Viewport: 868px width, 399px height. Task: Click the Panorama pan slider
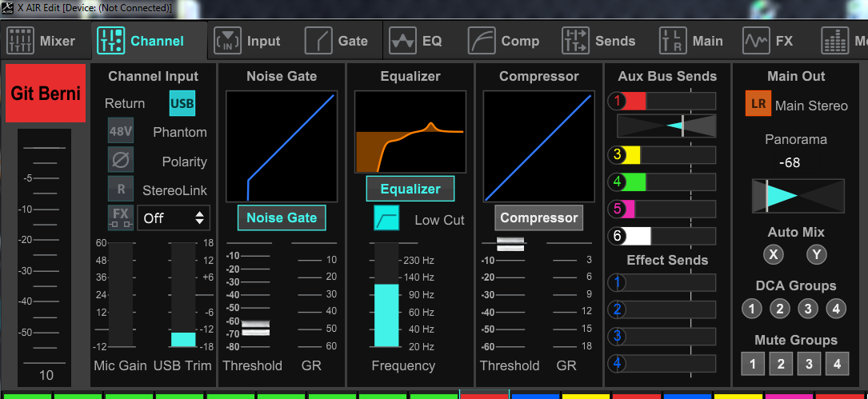pos(797,196)
